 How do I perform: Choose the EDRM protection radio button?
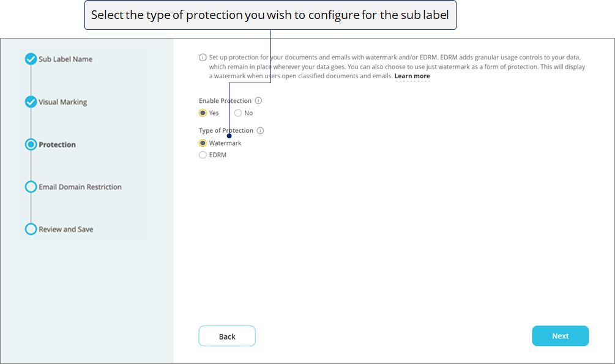(x=203, y=155)
